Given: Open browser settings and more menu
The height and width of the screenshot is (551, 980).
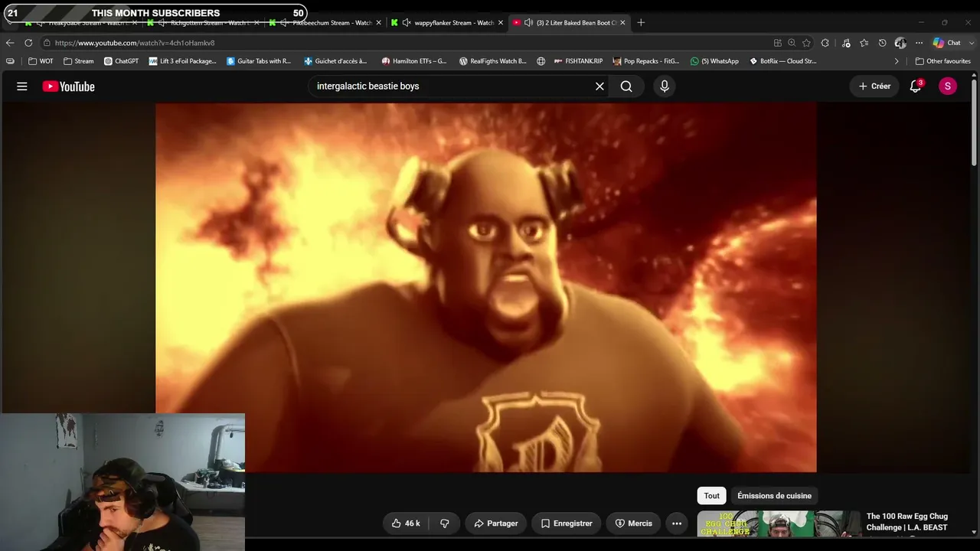Looking at the screenshot, I should tap(919, 43).
